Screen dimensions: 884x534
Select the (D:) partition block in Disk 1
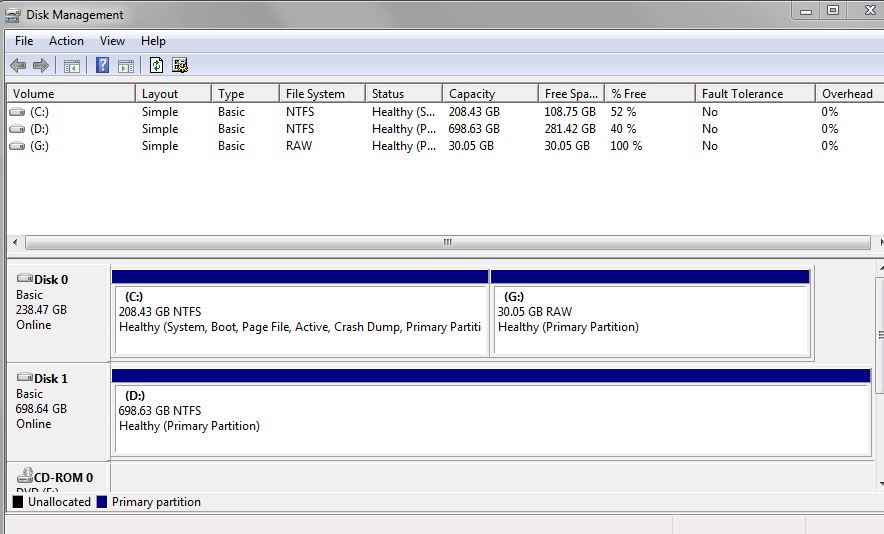tap(490, 420)
